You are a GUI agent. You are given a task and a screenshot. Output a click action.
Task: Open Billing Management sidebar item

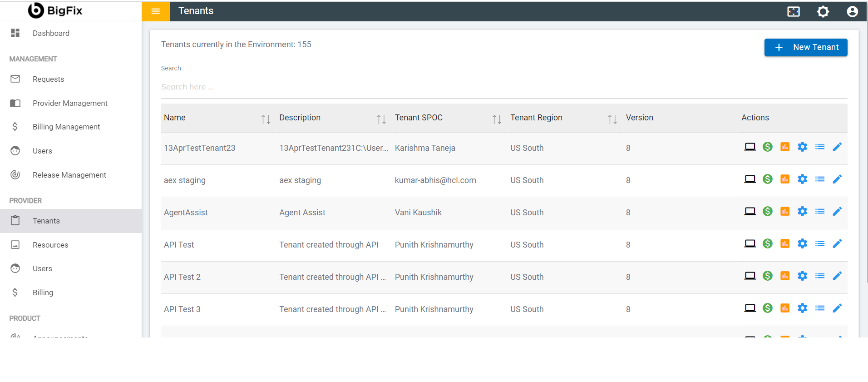[71, 127]
